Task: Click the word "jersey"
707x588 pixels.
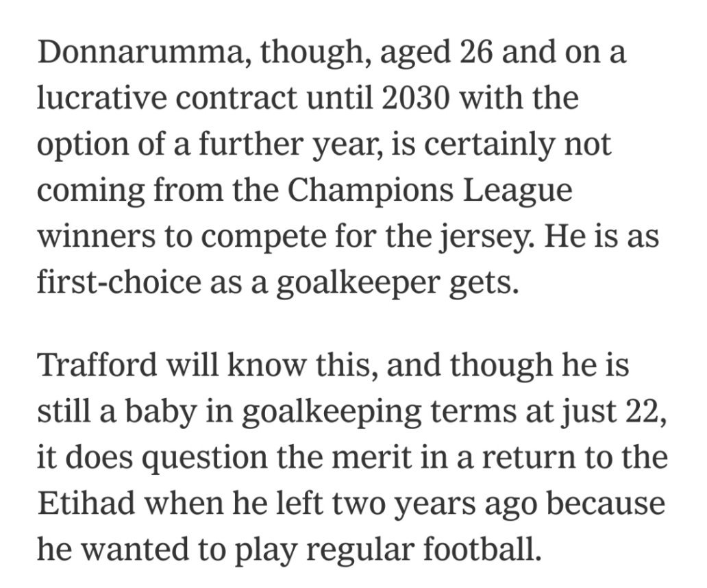Action: pos(486,239)
